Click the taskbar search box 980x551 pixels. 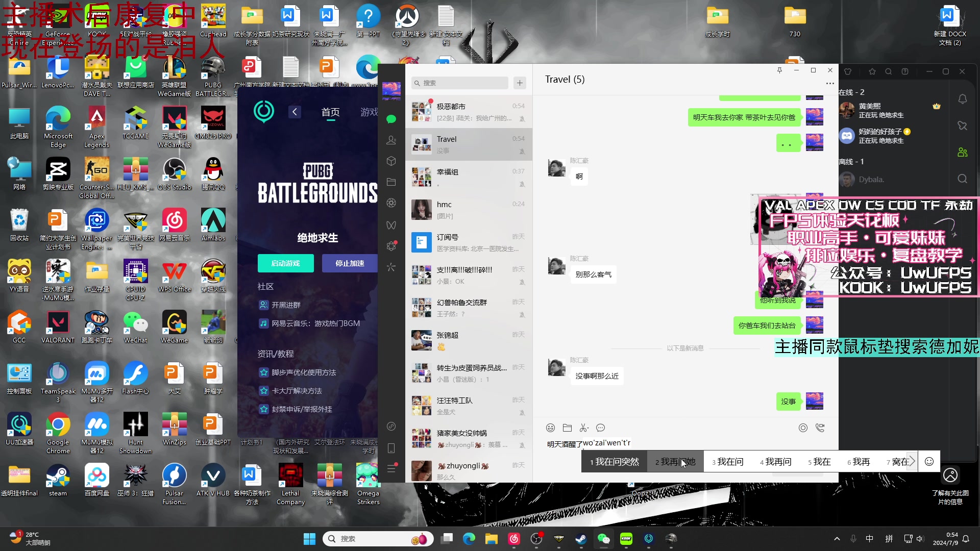pyautogui.click(x=378, y=539)
